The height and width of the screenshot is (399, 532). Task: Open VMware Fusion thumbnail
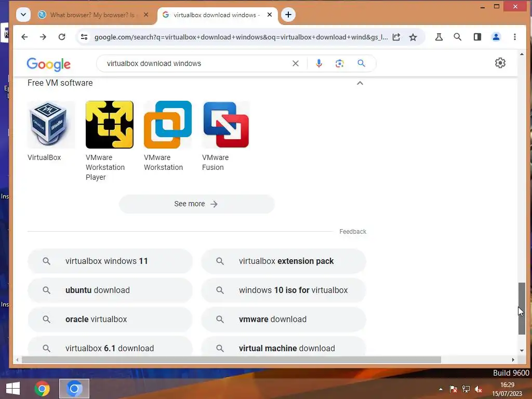point(226,125)
